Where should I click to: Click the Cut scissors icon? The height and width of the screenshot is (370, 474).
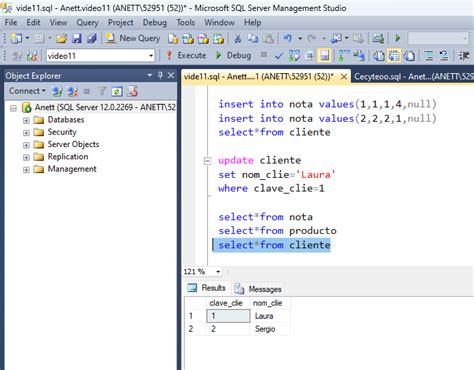pos(237,39)
